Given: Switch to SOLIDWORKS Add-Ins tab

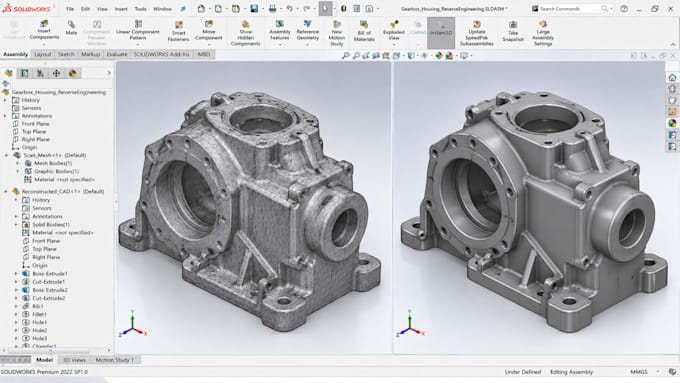Looking at the screenshot, I should [161, 54].
